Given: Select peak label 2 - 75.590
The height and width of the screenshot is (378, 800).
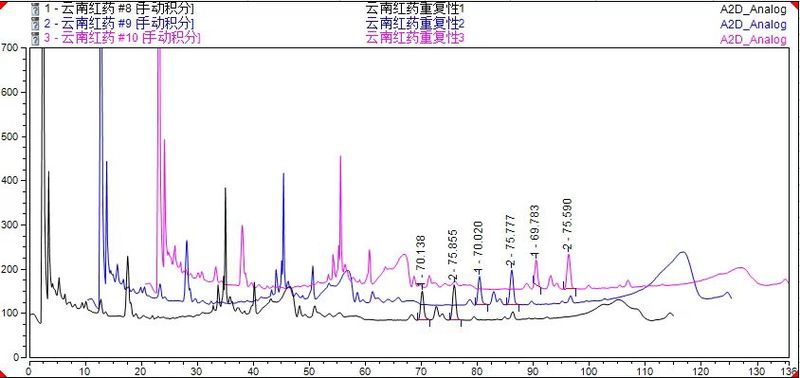Looking at the screenshot, I should coord(568,224).
